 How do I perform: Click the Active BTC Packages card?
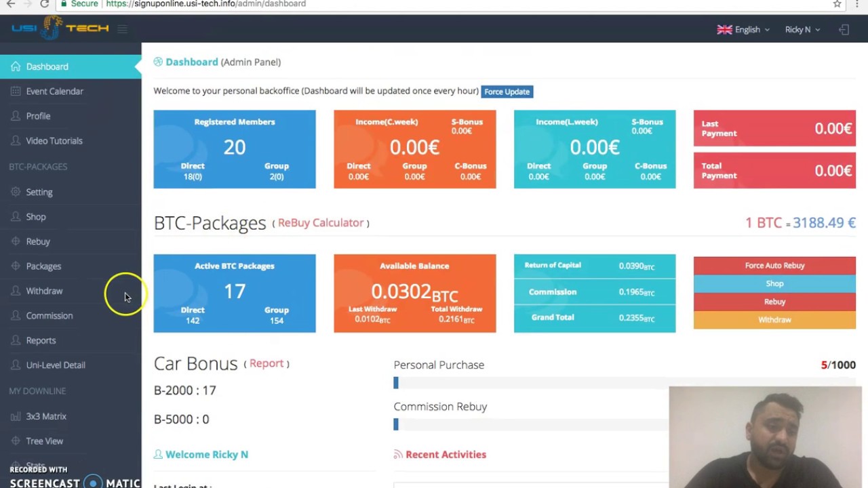(x=235, y=293)
